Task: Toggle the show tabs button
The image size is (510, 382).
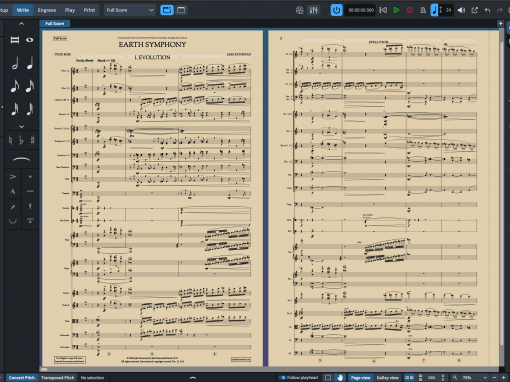Action: coord(167,10)
